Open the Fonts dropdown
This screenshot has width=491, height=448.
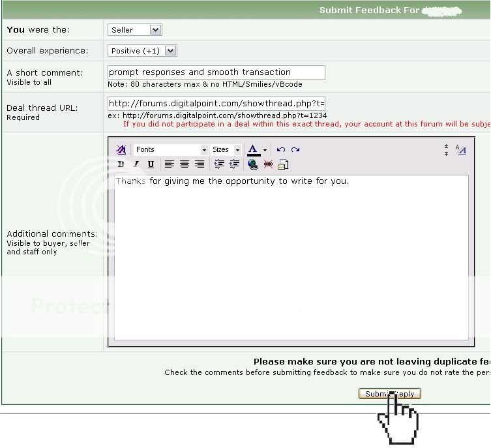(x=171, y=149)
